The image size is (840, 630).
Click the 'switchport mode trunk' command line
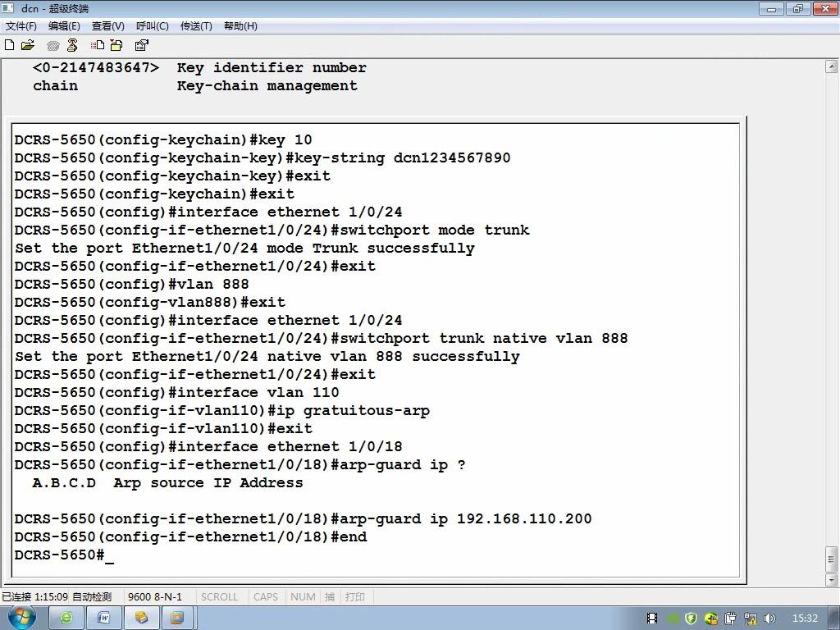click(272, 231)
